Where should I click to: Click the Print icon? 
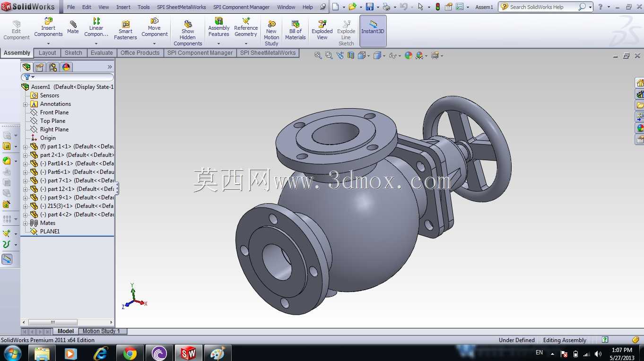tap(386, 7)
